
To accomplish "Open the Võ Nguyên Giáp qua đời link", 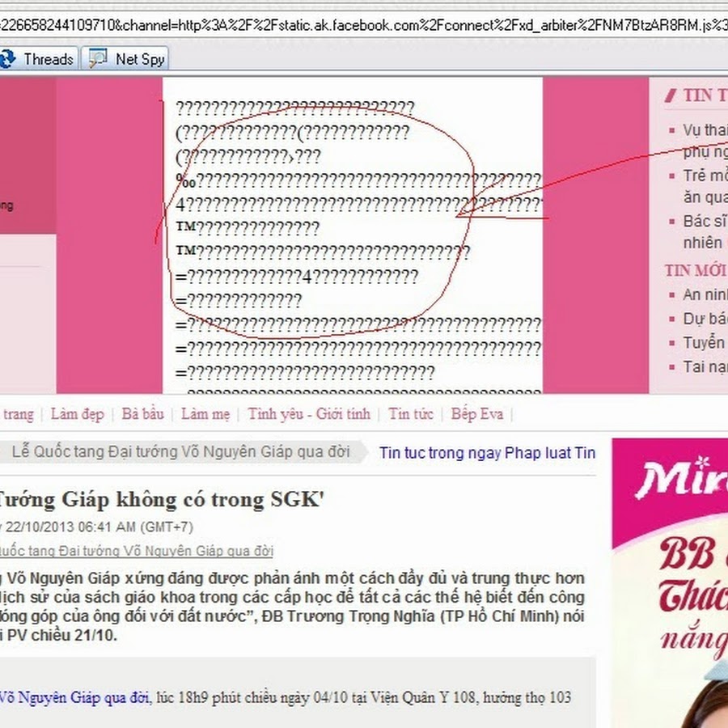I will coord(74,697).
